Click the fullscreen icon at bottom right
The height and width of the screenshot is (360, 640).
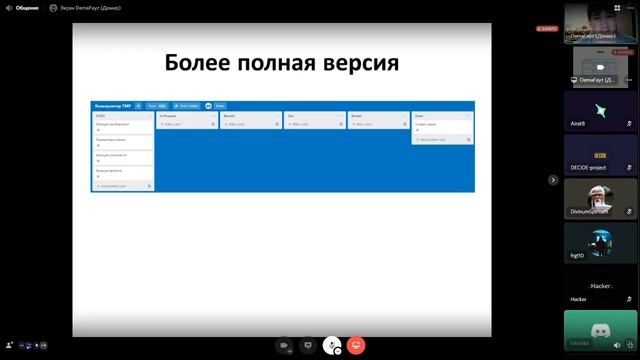[x=630, y=345]
